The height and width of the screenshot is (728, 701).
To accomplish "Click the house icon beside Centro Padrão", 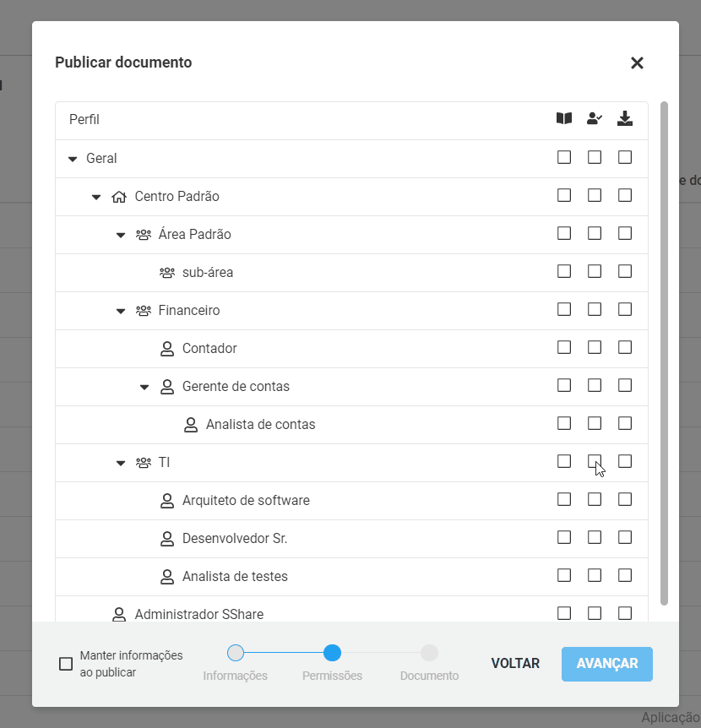I will pyautogui.click(x=119, y=197).
